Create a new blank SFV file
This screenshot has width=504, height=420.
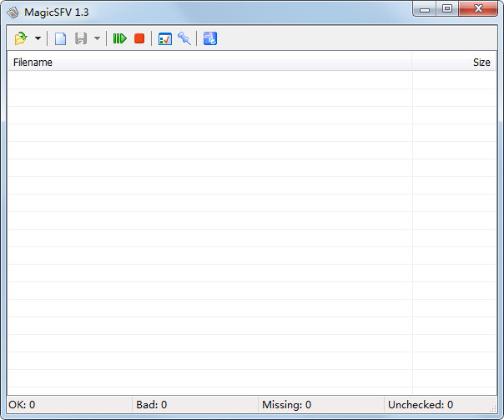pos(60,38)
